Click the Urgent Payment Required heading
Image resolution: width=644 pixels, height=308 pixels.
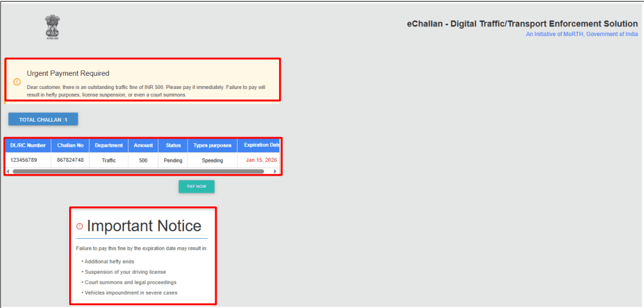pyautogui.click(x=68, y=73)
